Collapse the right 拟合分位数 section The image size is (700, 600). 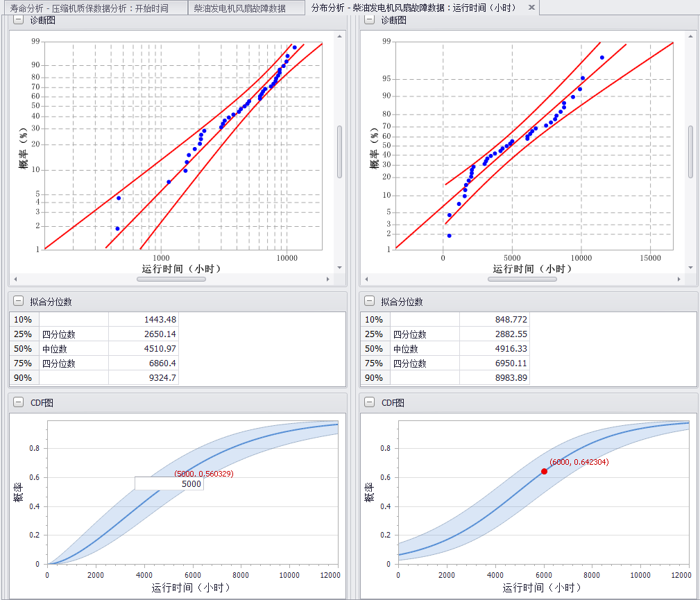click(370, 302)
